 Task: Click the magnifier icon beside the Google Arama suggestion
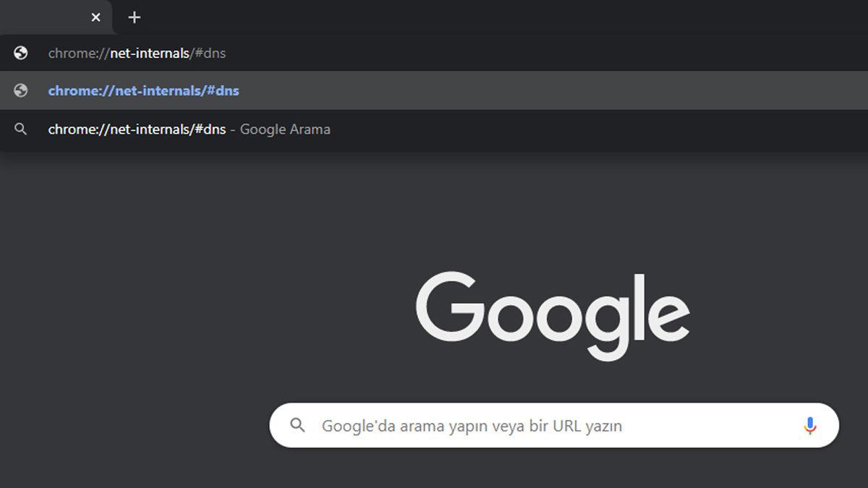click(20, 129)
